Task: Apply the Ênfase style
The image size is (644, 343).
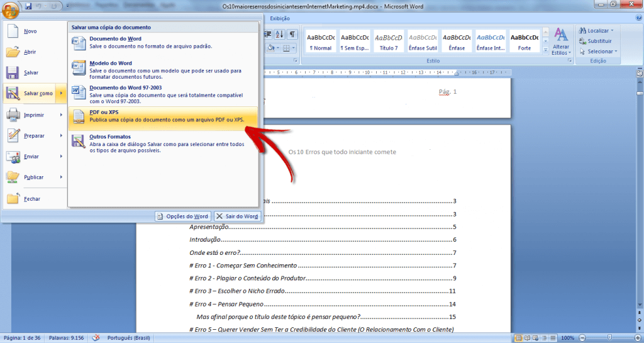Action: pyautogui.click(x=457, y=41)
